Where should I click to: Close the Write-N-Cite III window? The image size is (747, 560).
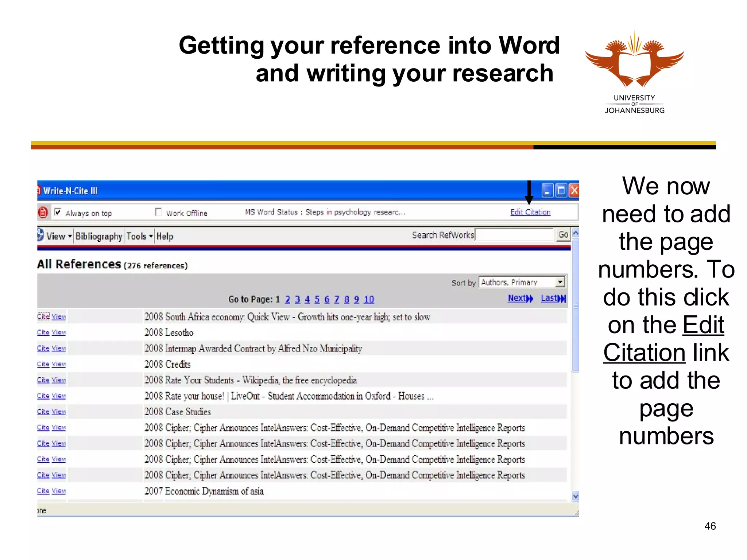coord(574,190)
